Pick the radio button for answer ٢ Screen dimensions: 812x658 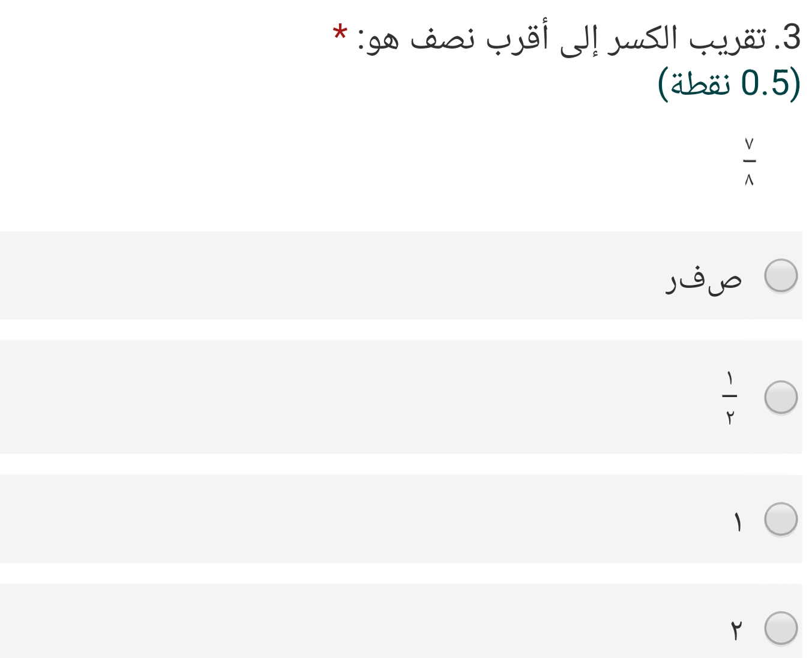pyautogui.click(x=780, y=628)
